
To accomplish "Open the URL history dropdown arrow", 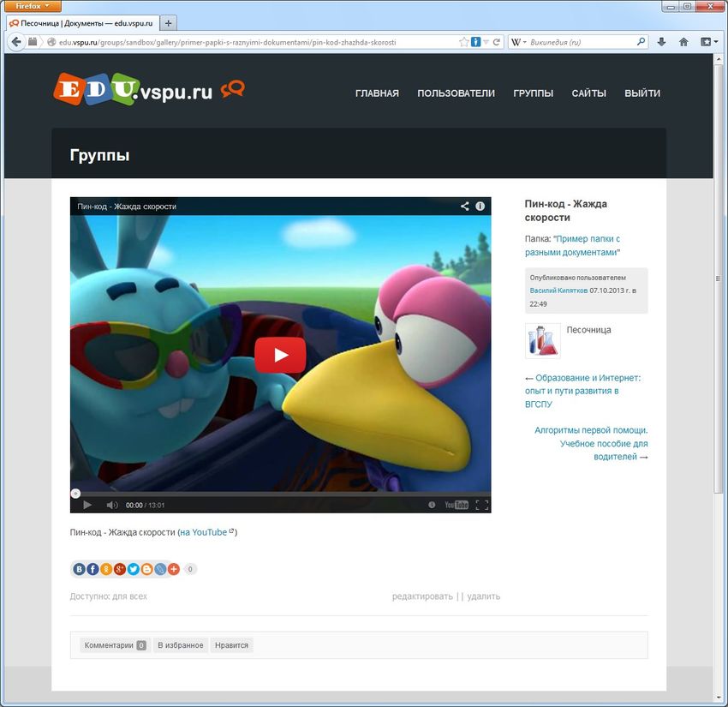I will pos(486,41).
